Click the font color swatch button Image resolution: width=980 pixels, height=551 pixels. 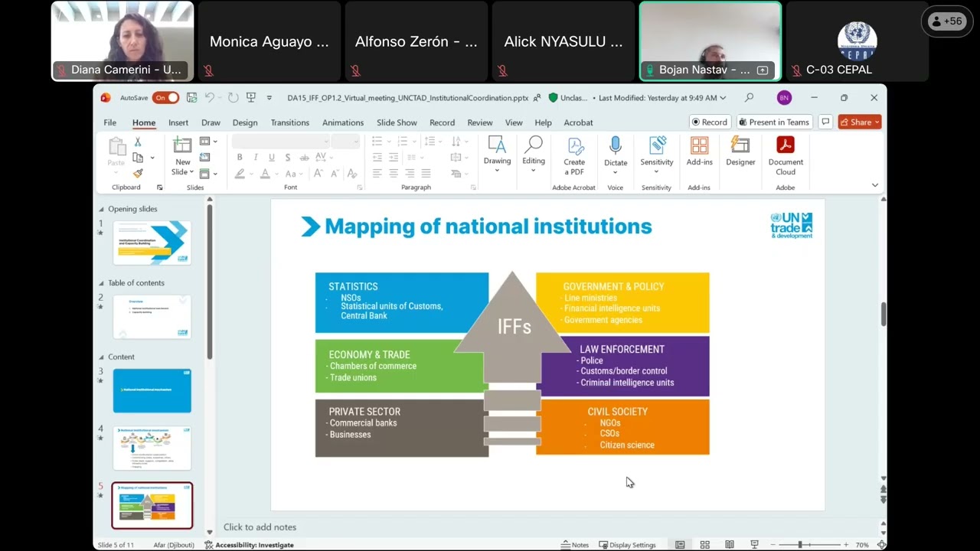click(x=265, y=174)
